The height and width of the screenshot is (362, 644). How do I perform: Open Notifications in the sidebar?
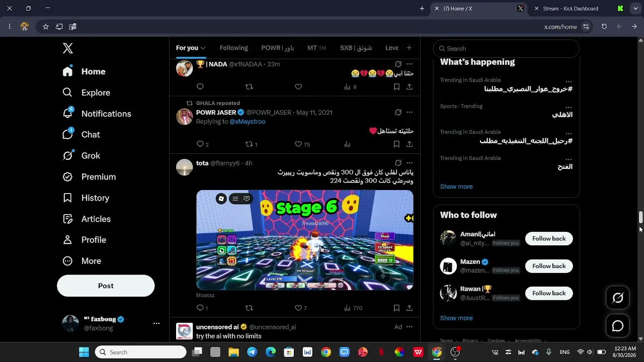pyautogui.click(x=97, y=114)
